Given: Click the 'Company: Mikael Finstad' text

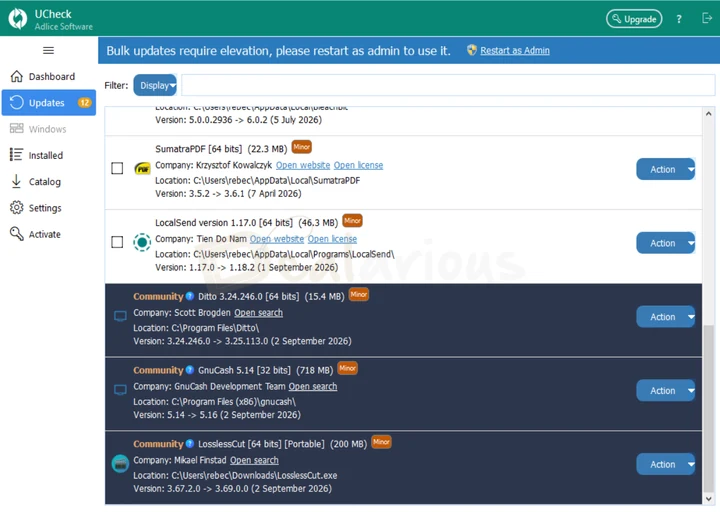Looking at the screenshot, I should click(x=180, y=460).
